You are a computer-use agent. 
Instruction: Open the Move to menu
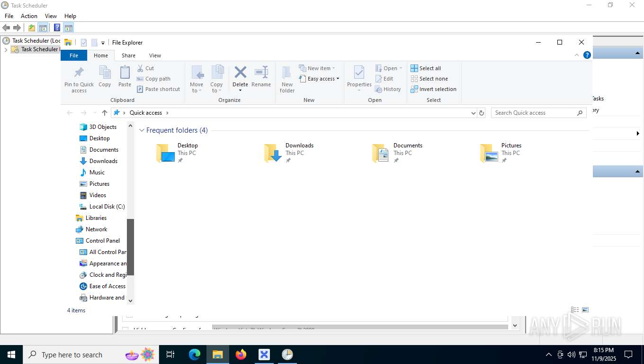pyautogui.click(x=197, y=80)
